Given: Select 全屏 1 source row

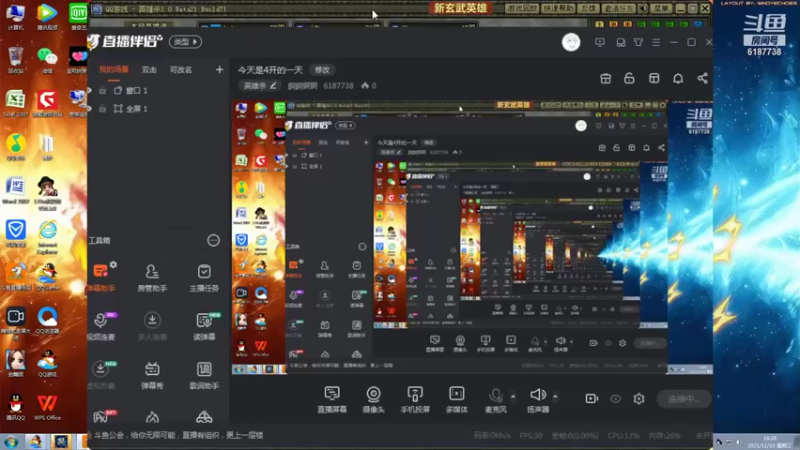Looking at the screenshot, I should click(158, 109).
